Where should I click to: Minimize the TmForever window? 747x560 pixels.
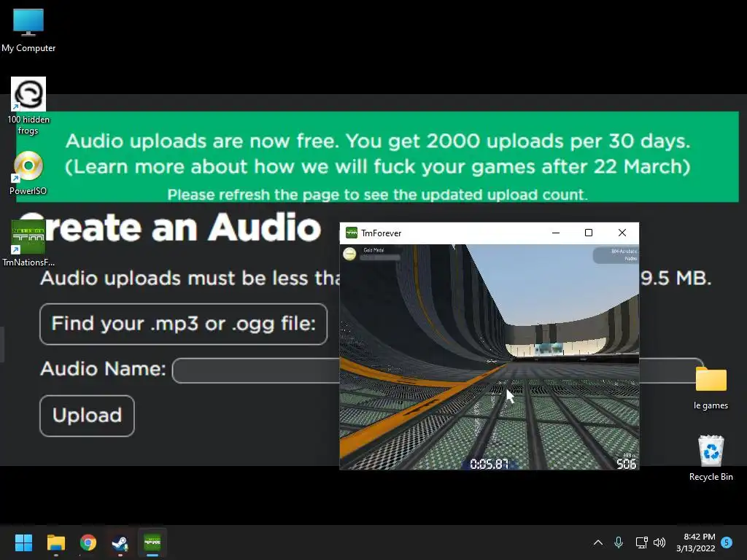click(555, 233)
